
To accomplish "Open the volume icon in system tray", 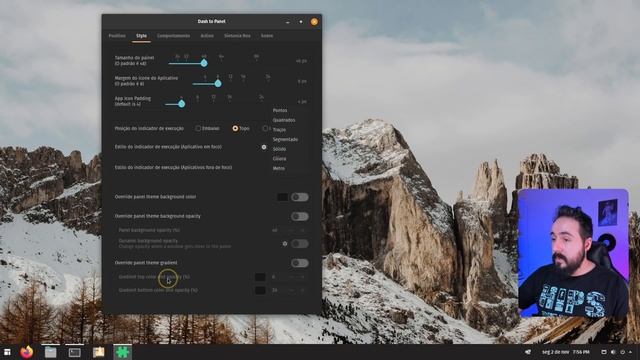I will 613,352.
